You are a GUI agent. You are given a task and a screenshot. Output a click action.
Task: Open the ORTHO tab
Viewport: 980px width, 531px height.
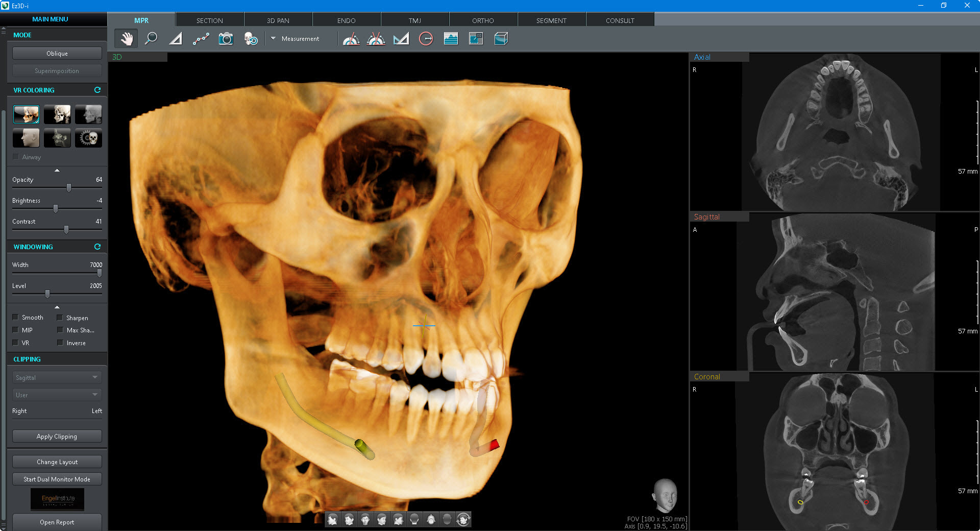tap(482, 20)
